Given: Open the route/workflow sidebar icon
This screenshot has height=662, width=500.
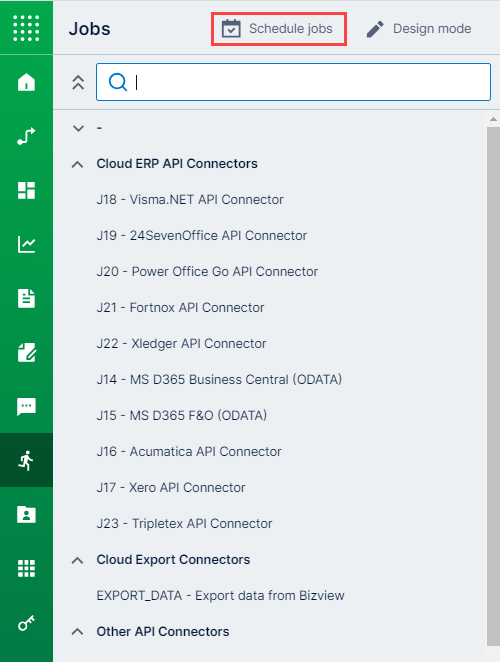Looking at the screenshot, I should coord(26,136).
